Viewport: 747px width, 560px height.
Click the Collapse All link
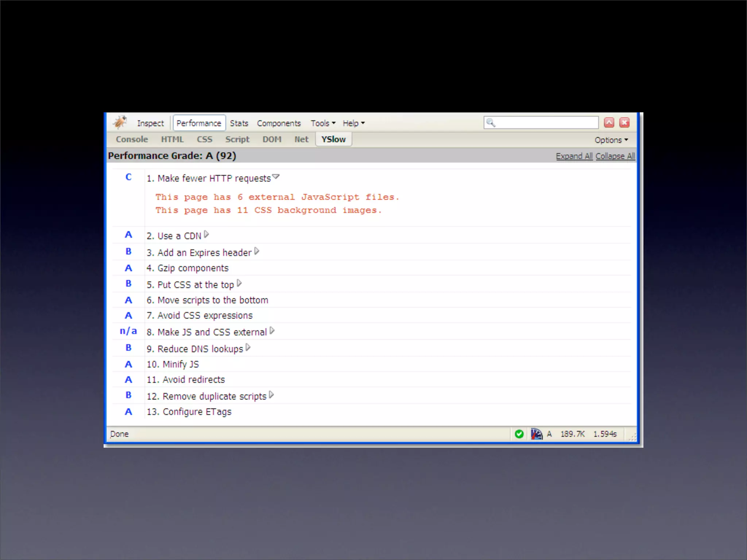point(615,156)
